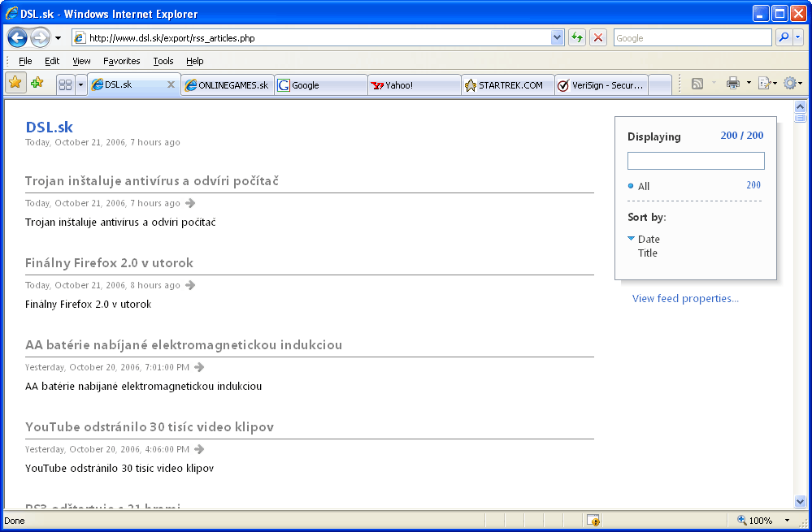Image resolution: width=812 pixels, height=532 pixels.
Task: Click the search magnifier icon
Action: 784,37
